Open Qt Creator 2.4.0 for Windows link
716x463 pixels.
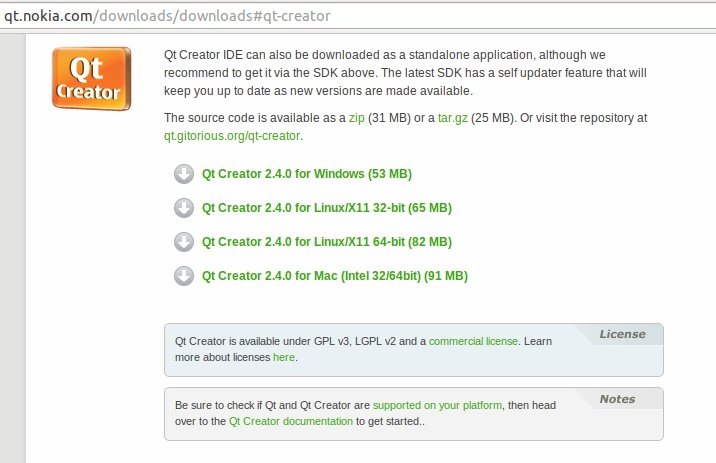(x=306, y=174)
